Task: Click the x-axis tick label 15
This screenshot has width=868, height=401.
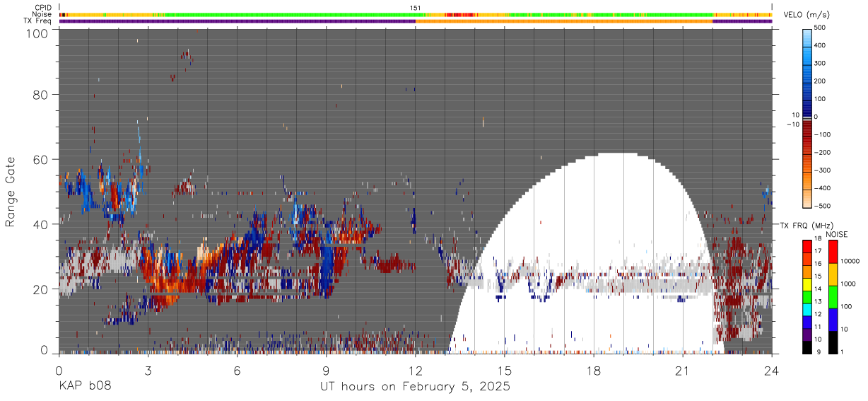Action: [x=504, y=371]
